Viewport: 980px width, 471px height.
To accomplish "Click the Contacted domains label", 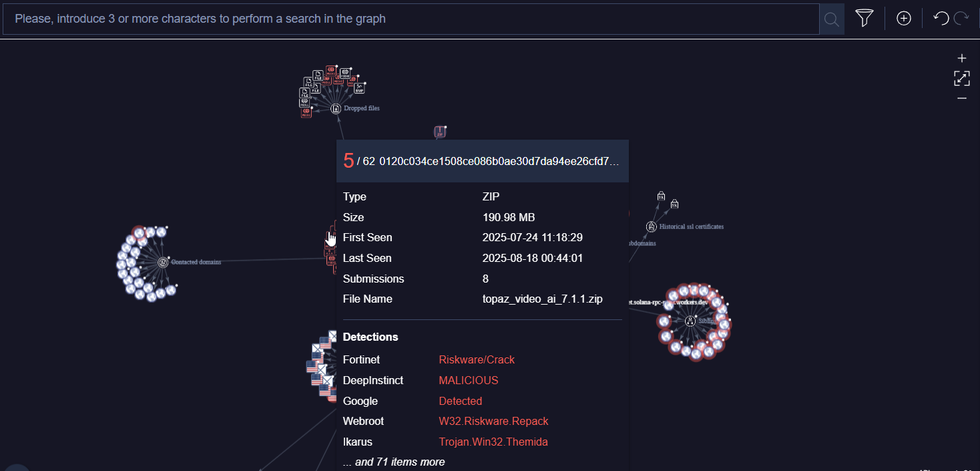I will point(196,262).
